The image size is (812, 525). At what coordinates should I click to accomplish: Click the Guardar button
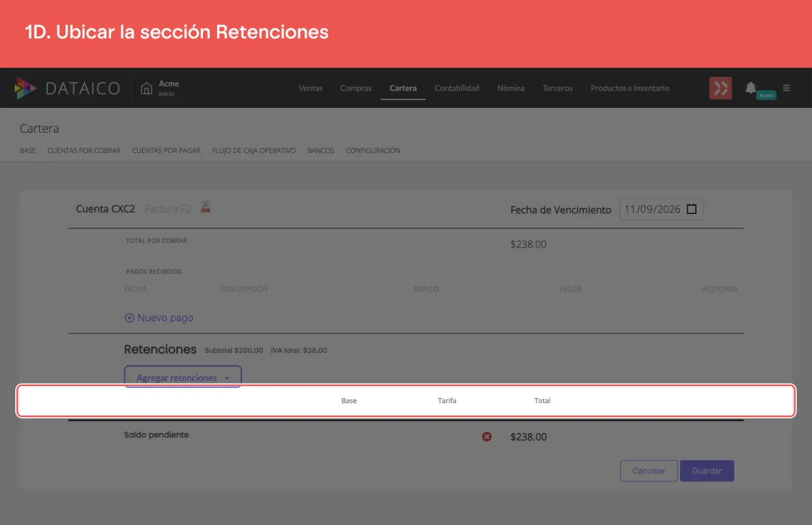(707, 471)
